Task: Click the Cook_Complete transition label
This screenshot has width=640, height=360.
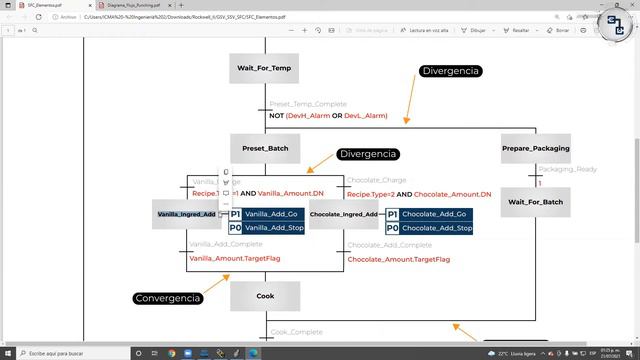Action: (x=296, y=332)
